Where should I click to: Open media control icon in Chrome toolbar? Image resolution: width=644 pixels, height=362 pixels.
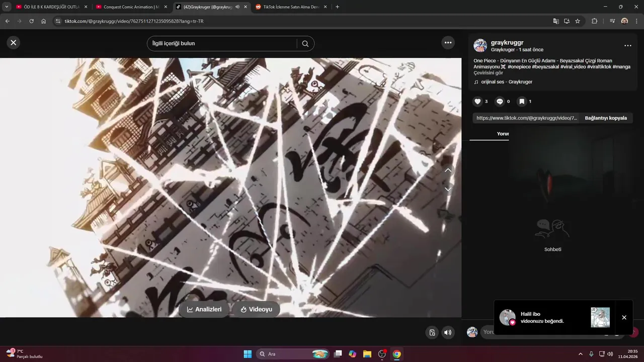(612, 21)
